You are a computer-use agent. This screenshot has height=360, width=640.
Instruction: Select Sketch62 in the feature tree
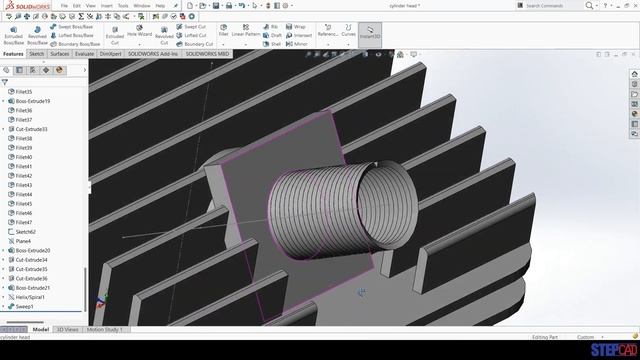[22, 231]
